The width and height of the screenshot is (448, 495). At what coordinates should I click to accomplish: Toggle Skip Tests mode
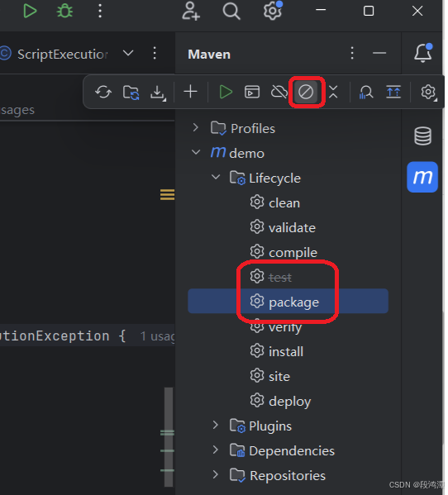coord(306,93)
